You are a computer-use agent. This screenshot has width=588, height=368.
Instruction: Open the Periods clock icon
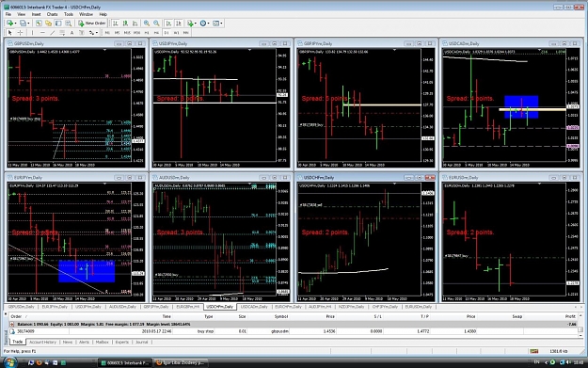203,24
